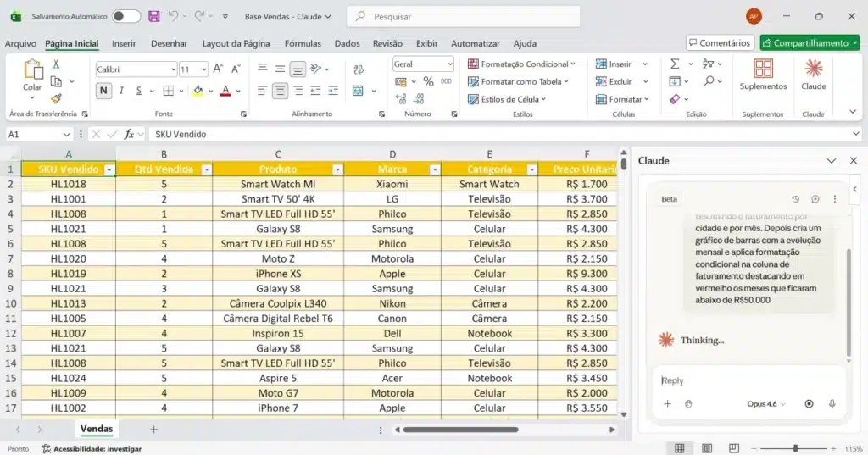Open the Calibri font name dropdown

(x=173, y=69)
